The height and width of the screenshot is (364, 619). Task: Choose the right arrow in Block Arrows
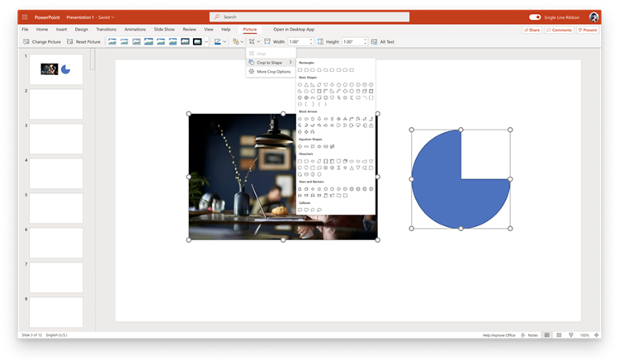300,118
